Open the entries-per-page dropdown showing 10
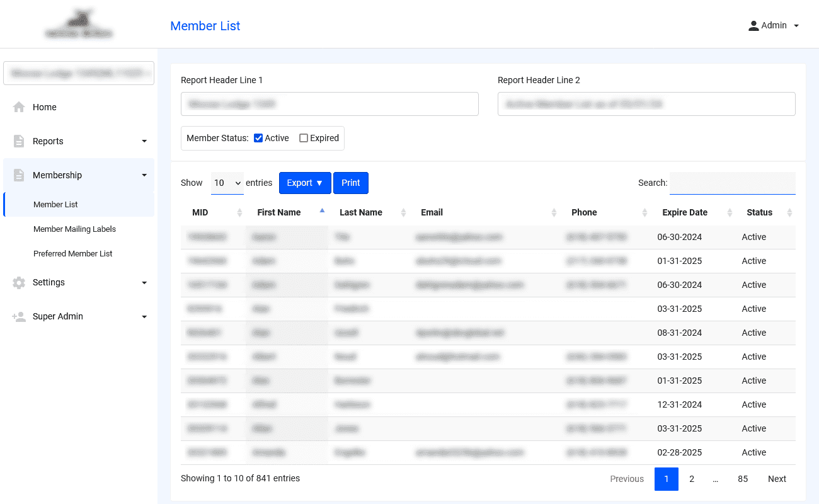 [x=227, y=183]
